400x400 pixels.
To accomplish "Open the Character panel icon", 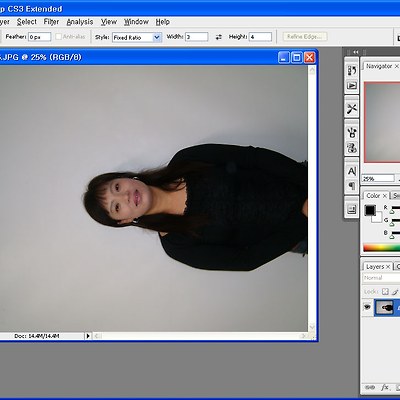I will (352, 171).
